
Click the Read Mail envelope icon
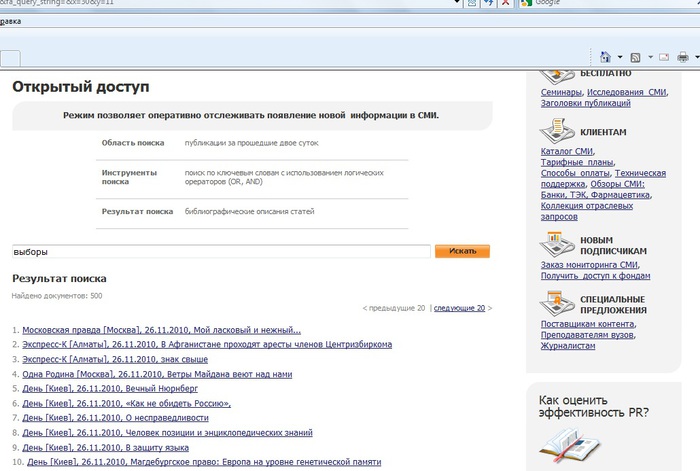pyautogui.click(x=664, y=57)
